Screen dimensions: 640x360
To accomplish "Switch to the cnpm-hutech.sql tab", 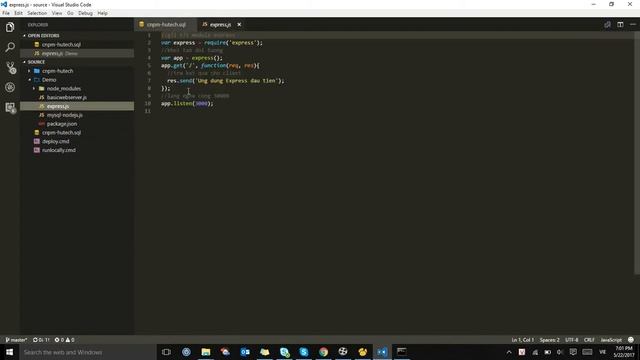I will coord(166,24).
